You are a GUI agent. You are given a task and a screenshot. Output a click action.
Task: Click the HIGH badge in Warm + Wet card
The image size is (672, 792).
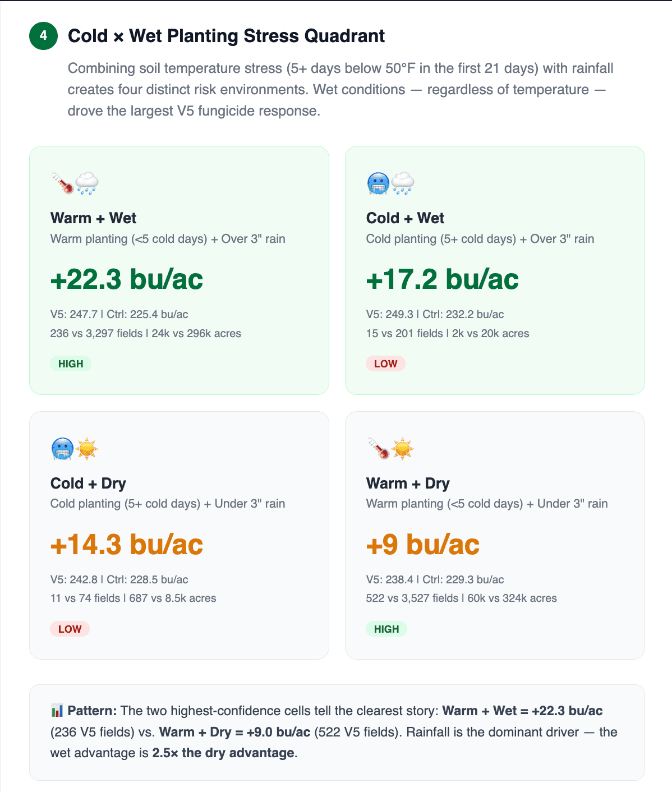pos(71,363)
